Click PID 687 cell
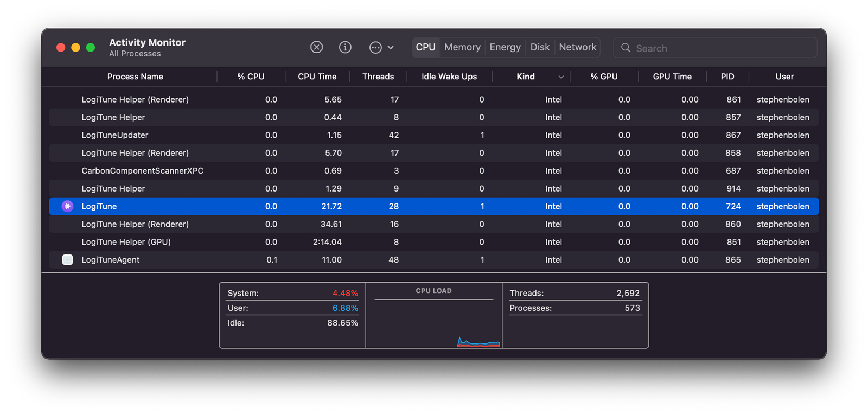 pos(733,171)
